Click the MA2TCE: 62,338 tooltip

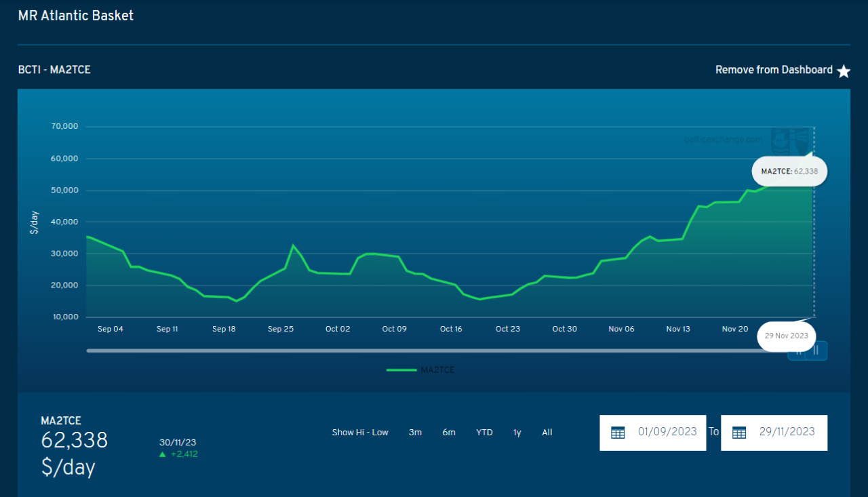[789, 172]
